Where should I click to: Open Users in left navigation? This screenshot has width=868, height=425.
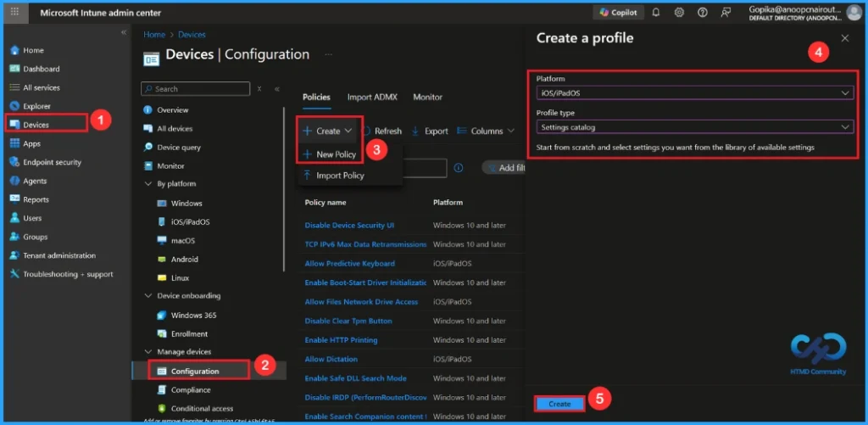coord(32,218)
